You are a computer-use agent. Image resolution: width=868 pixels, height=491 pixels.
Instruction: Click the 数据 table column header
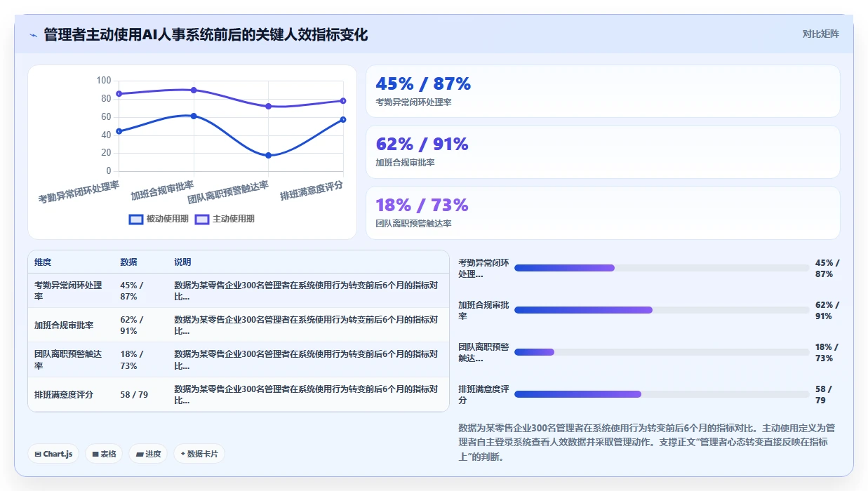128,262
